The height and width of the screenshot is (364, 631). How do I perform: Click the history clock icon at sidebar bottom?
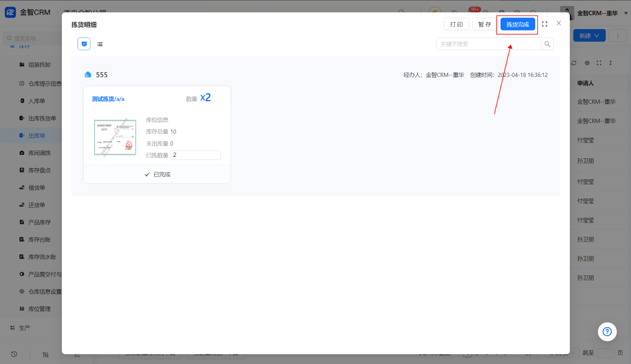click(14, 354)
